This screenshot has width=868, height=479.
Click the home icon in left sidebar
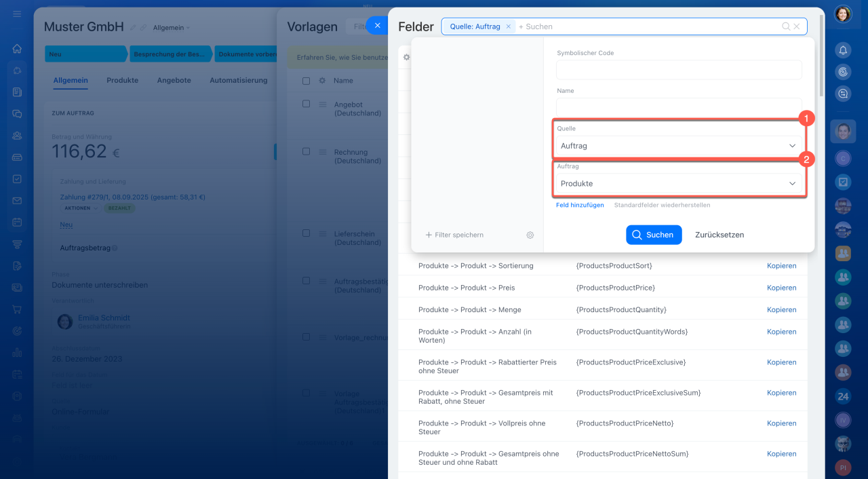tap(17, 49)
